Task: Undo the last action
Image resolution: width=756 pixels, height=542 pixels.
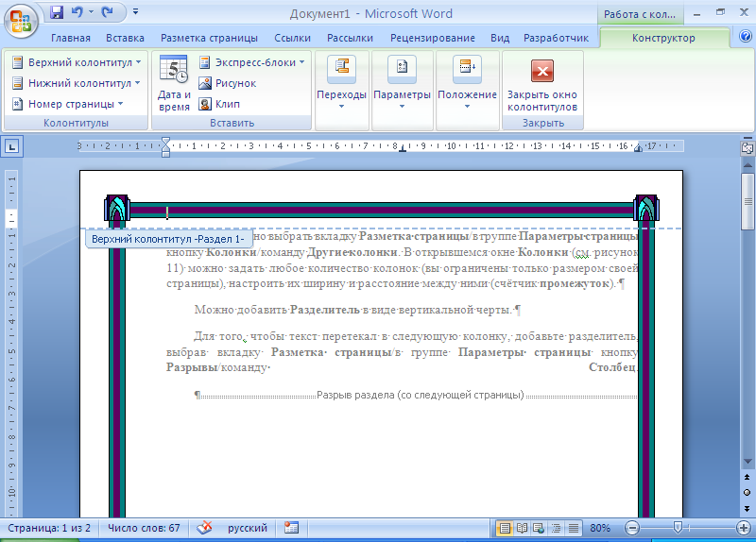Action: (77, 12)
